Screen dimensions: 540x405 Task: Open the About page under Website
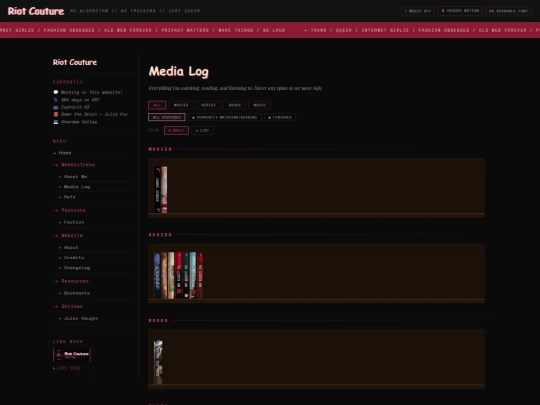click(x=71, y=247)
